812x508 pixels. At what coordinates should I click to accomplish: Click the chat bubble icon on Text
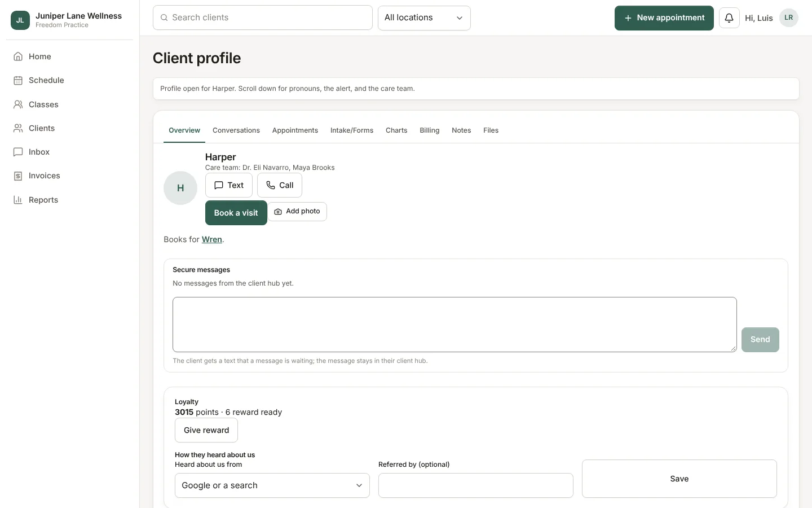tap(219, 185)
